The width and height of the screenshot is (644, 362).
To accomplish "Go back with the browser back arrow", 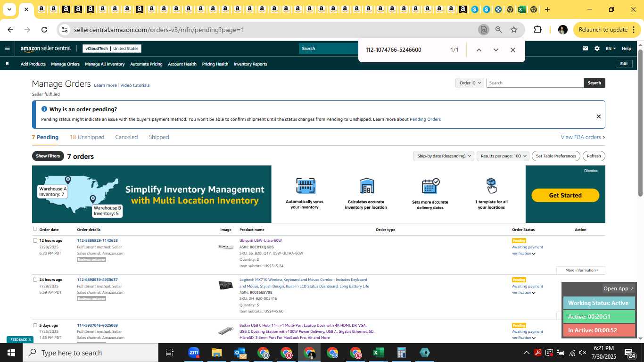I will click(10, 30).
